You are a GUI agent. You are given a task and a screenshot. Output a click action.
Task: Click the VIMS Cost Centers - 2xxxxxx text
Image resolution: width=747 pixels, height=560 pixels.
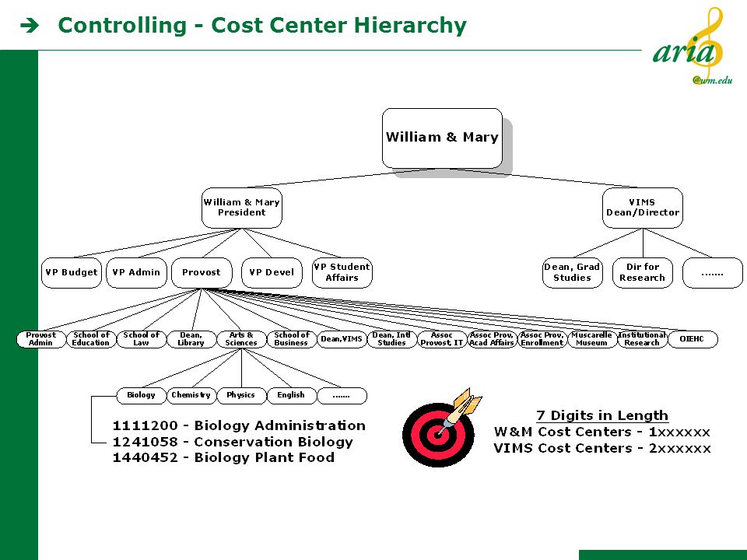(602, 448)
